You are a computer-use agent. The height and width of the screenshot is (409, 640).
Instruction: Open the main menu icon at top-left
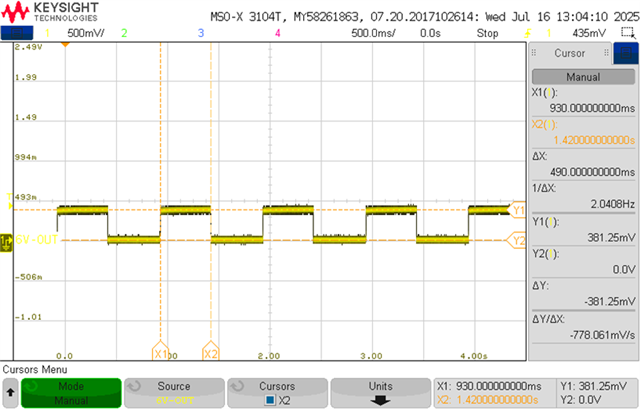(17, 33)
